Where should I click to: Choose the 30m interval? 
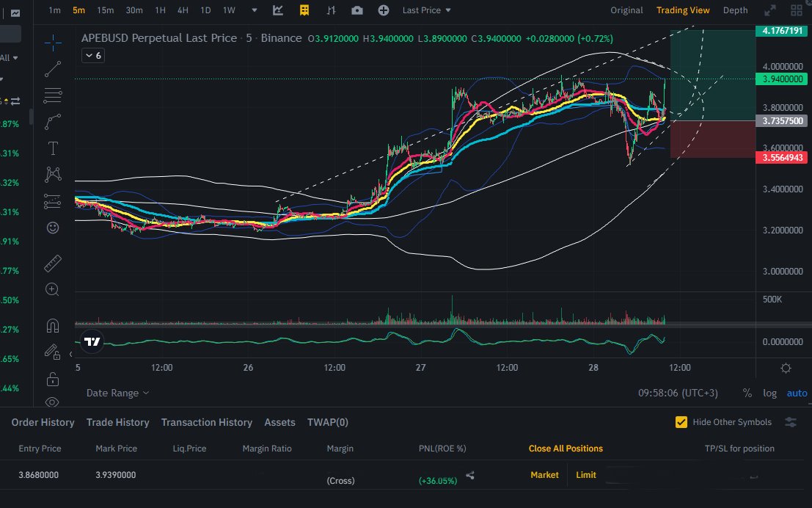(134, 10)
